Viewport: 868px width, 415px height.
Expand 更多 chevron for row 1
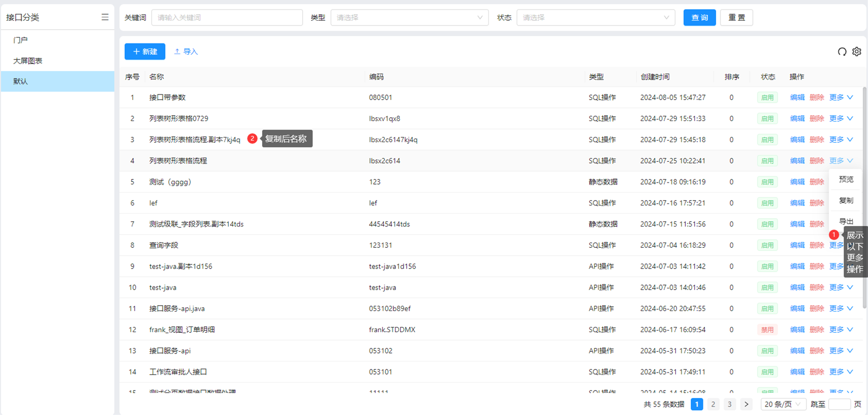tap(850, 98)
